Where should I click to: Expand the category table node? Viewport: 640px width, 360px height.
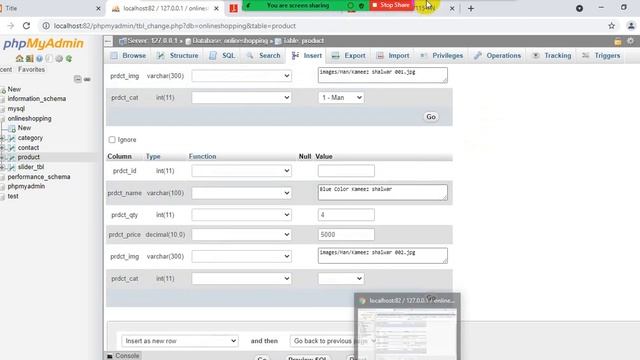tap(2, 138)
